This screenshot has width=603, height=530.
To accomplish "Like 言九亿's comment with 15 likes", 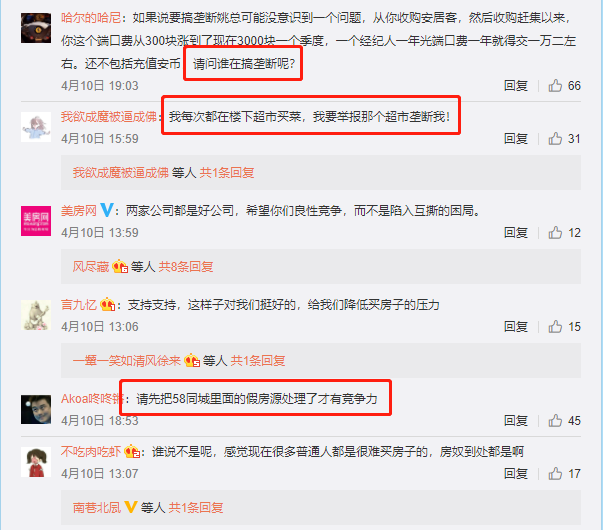I will pyautogui.click(x=555, y=327).
